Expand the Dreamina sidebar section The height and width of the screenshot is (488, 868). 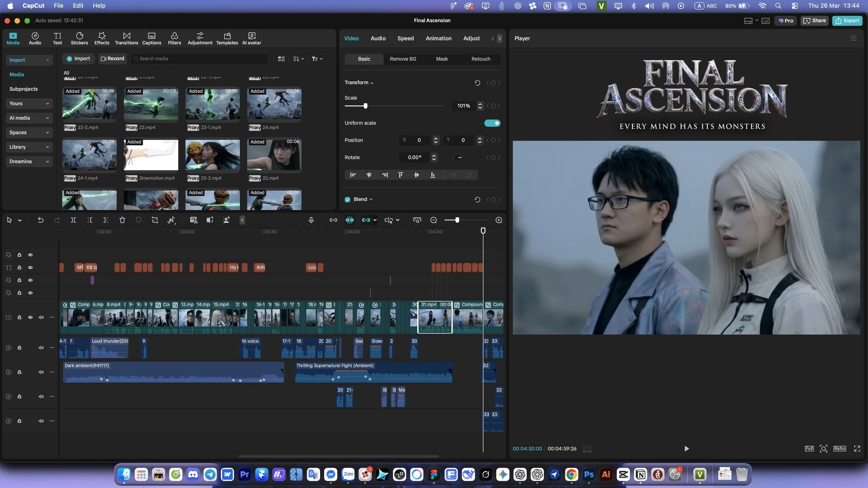pyautogui.click(x=29, y=161)
